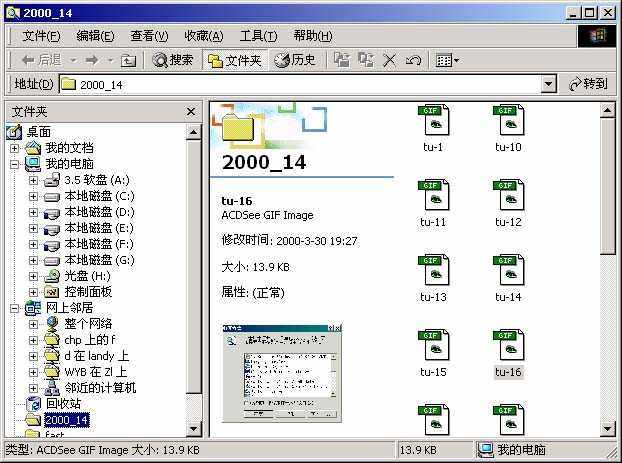
Task: Select the tu-13 GIF file icon
Action: pyautogui.click(x=433, y=271)
